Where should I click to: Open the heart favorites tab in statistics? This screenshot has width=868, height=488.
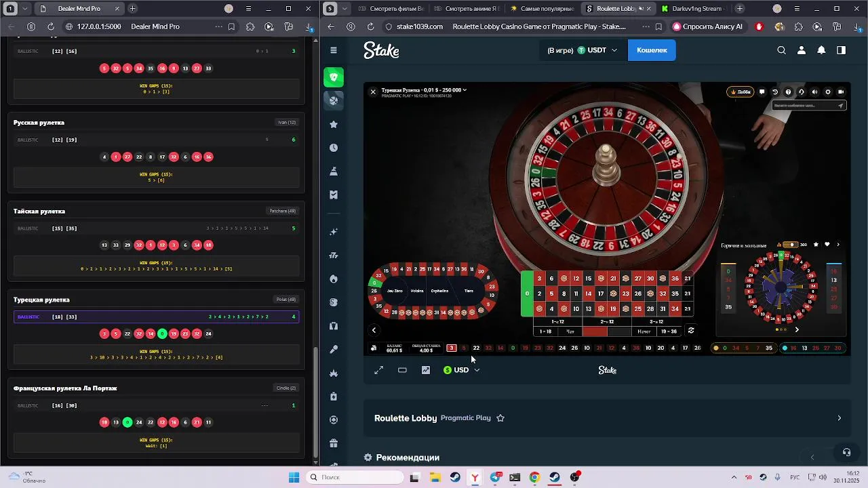pyautogui.click(x=827, y=245)
